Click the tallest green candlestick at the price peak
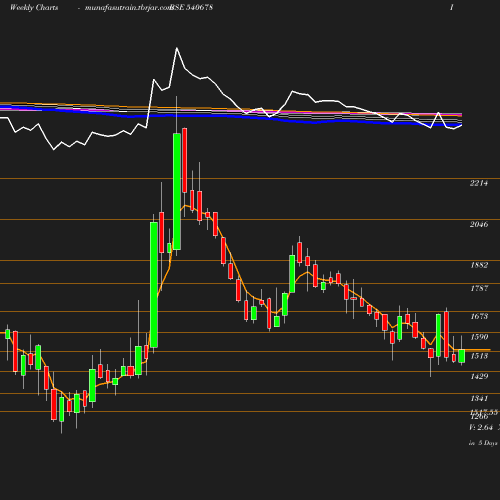 177,191
